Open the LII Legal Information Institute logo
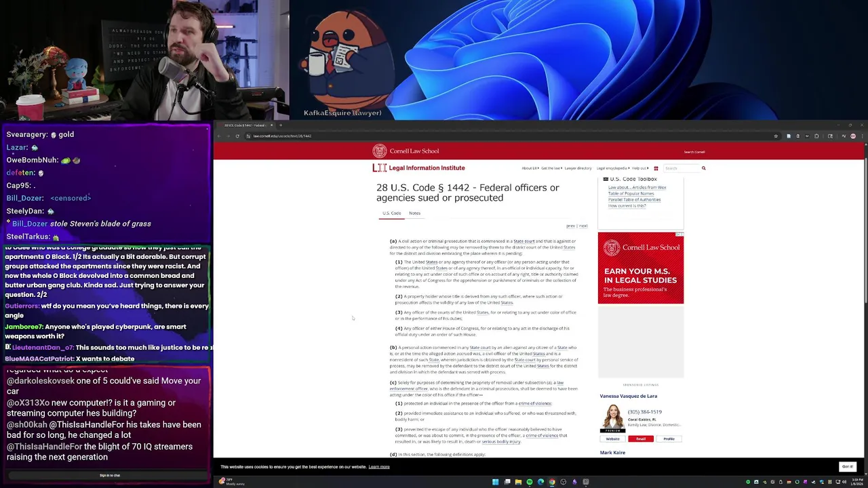This screenshot has width=868, height=488. point(418,168)
